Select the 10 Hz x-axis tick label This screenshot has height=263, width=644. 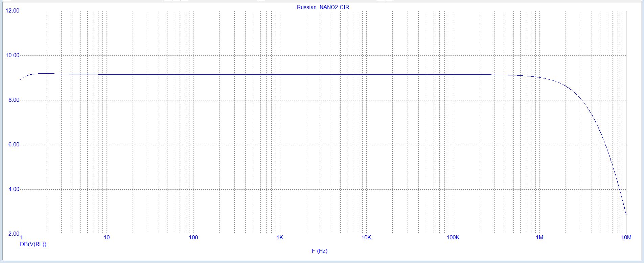107,238
